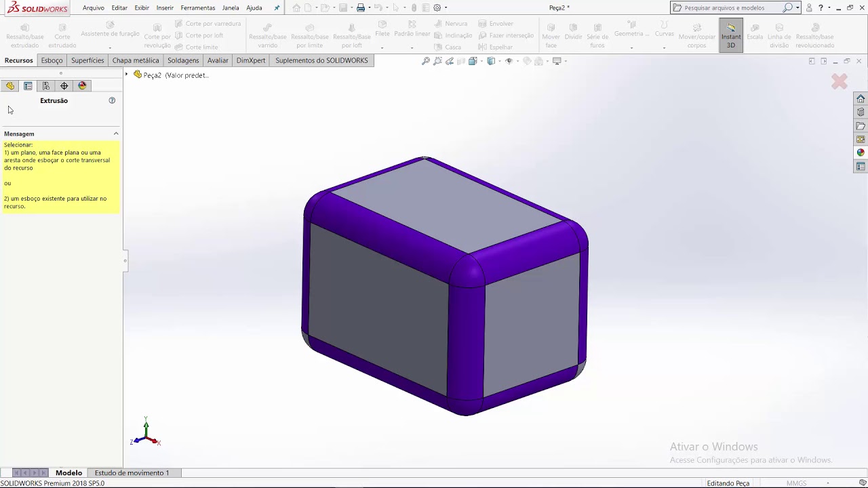
Task: Click the Ressalto/base extrudado tool
Action: click(x=25, y=36)
